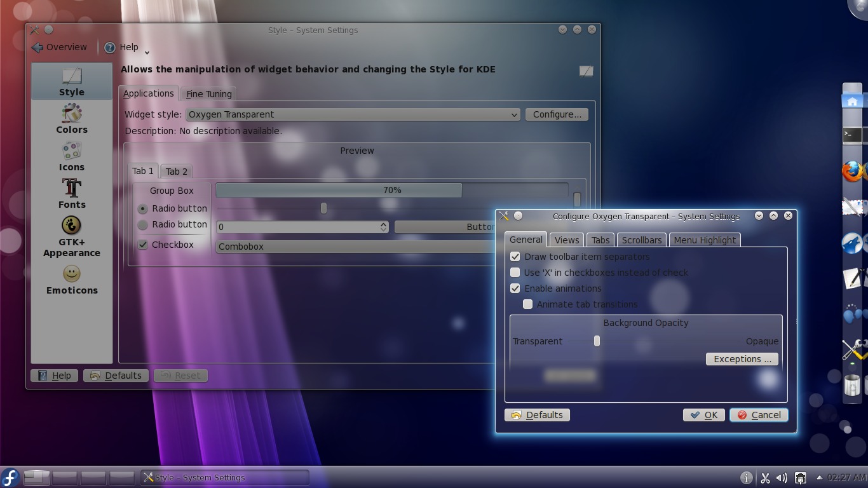
Task: Launch the wolf-globe browser icon in the dock
Action: coord(853,243)
